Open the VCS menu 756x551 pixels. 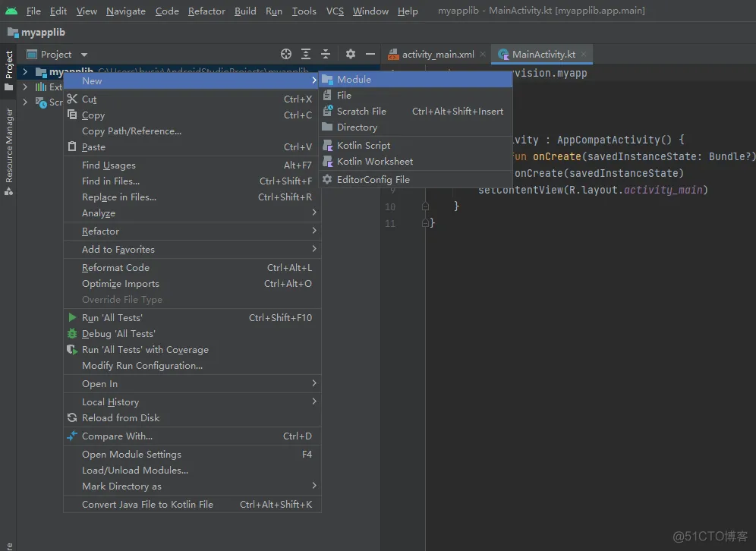[x=335, y=11]
